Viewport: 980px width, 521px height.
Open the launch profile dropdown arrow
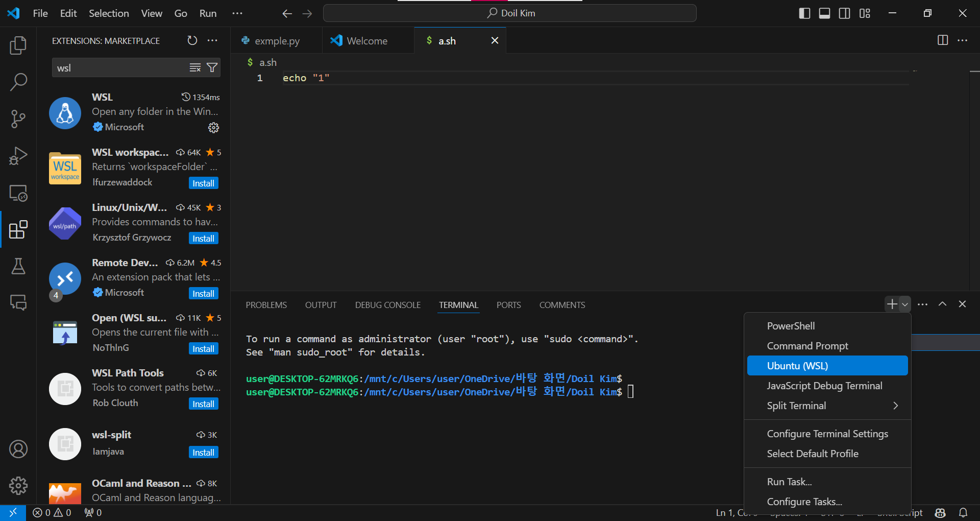904,304
